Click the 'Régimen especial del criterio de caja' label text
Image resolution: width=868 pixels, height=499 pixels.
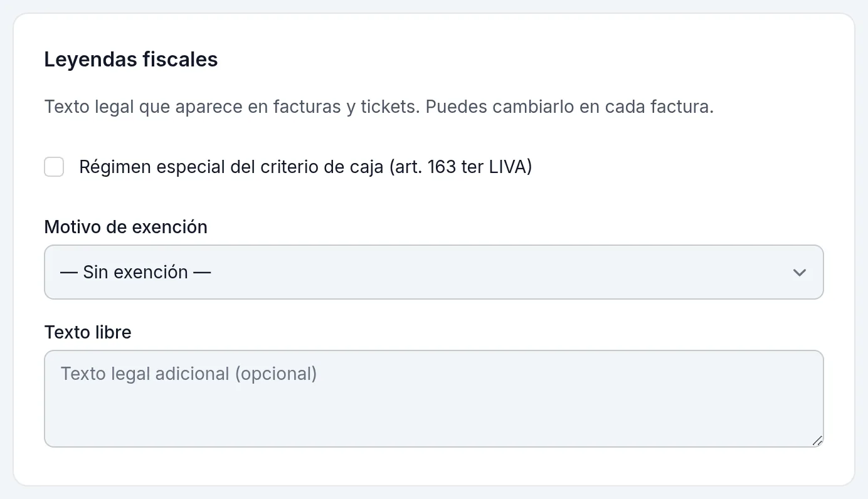pyautogui.click(x=231, y=167)
